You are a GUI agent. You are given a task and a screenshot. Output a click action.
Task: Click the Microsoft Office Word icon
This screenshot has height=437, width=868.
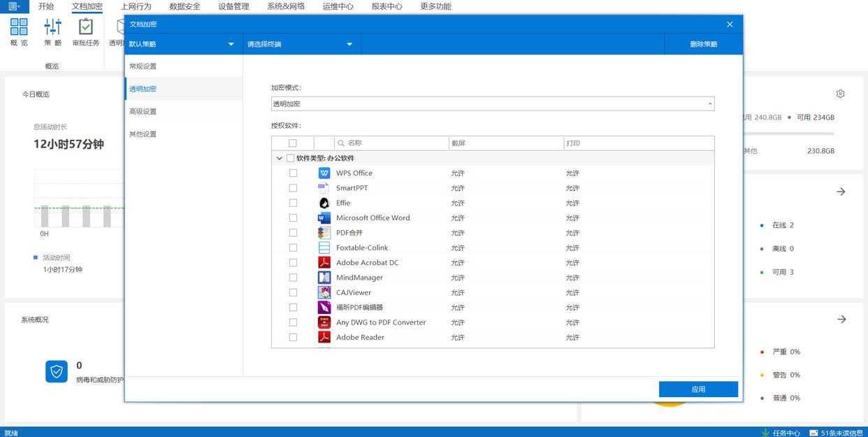tap(324, 218)
